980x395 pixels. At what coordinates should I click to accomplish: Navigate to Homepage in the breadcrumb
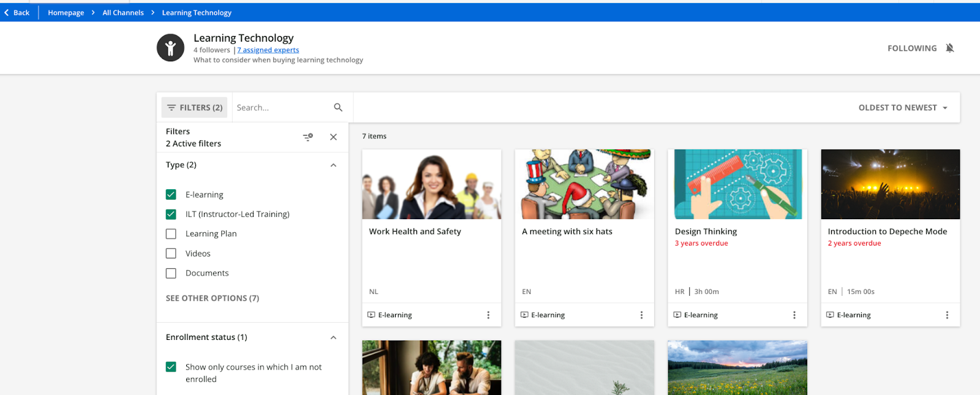66,13
